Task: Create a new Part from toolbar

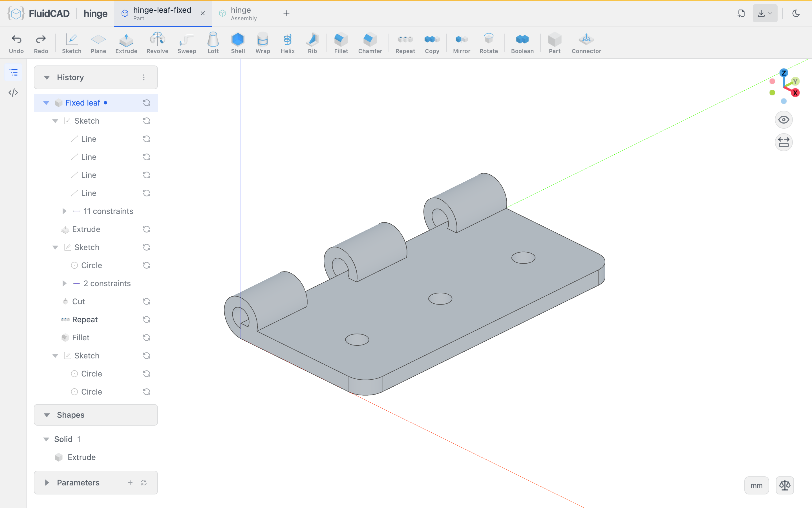Action: pos(555,43)
